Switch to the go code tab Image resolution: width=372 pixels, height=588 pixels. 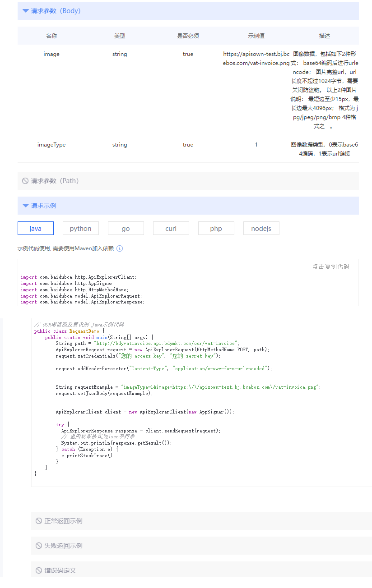(x=126, y=229)
